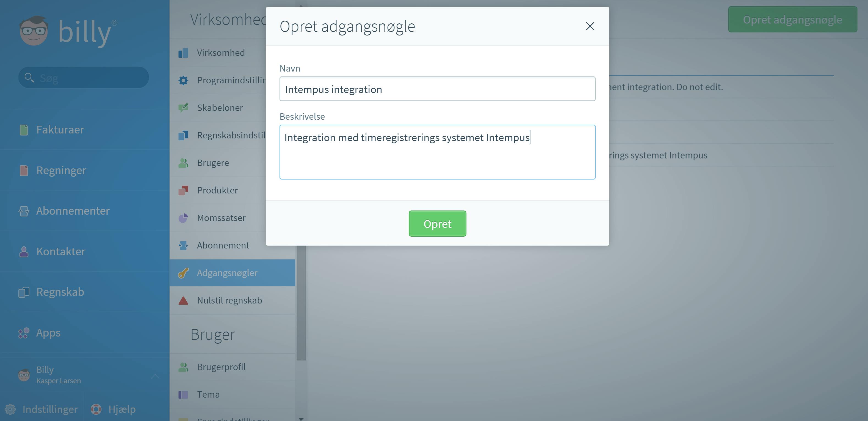
Task: Click the red Regninger document icon
Action: click(24, 170)
